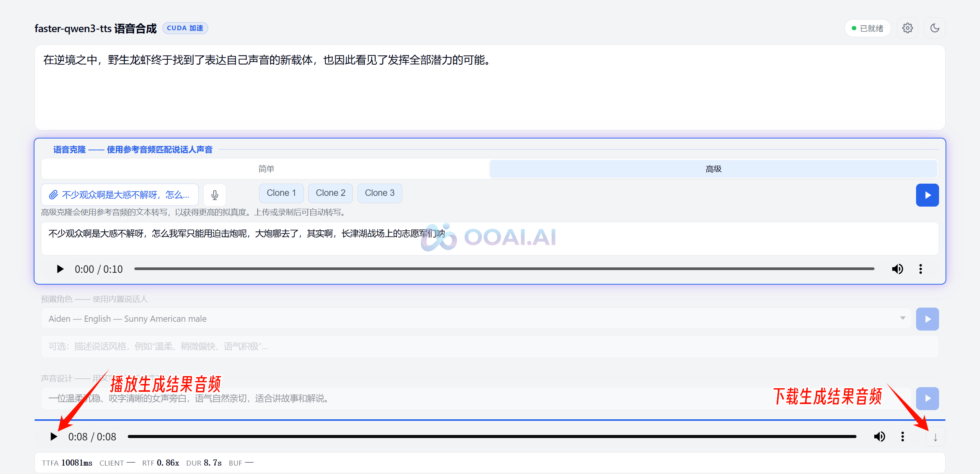This screenshot has height=474, width=980.
Task: Click the main synthesis text input area
Action: tap(490, 87)
